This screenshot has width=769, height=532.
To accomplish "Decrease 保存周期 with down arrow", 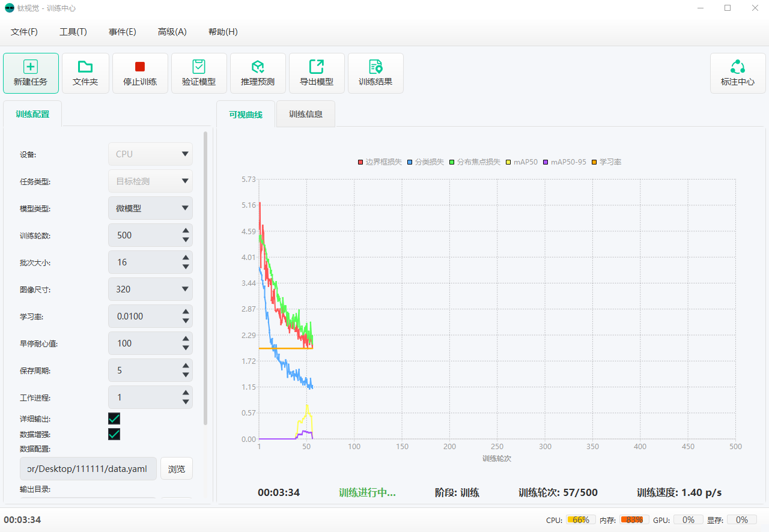I will (186, 375).
